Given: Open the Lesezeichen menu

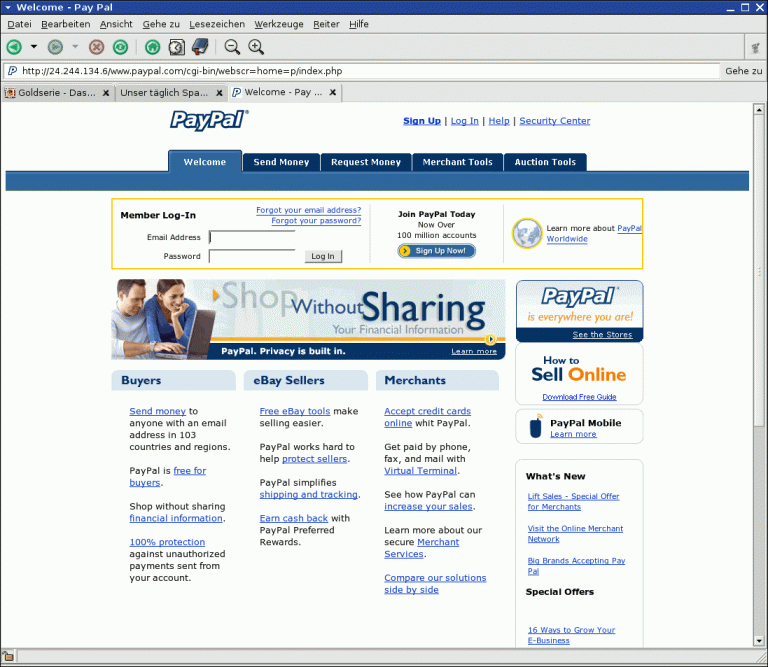Looking at the screenshot, I should [217, 24].
